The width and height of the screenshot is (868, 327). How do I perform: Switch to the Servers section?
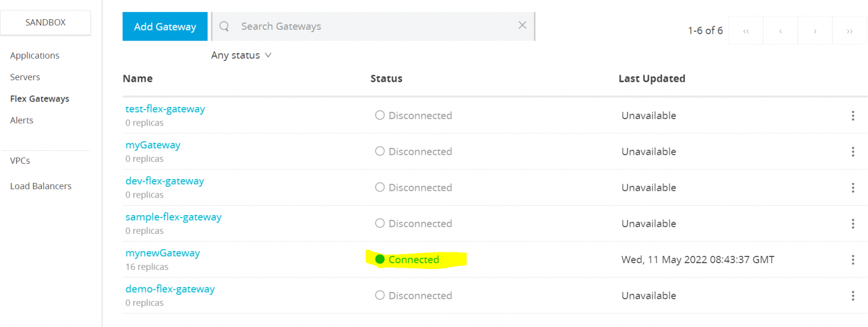point(25,77)
